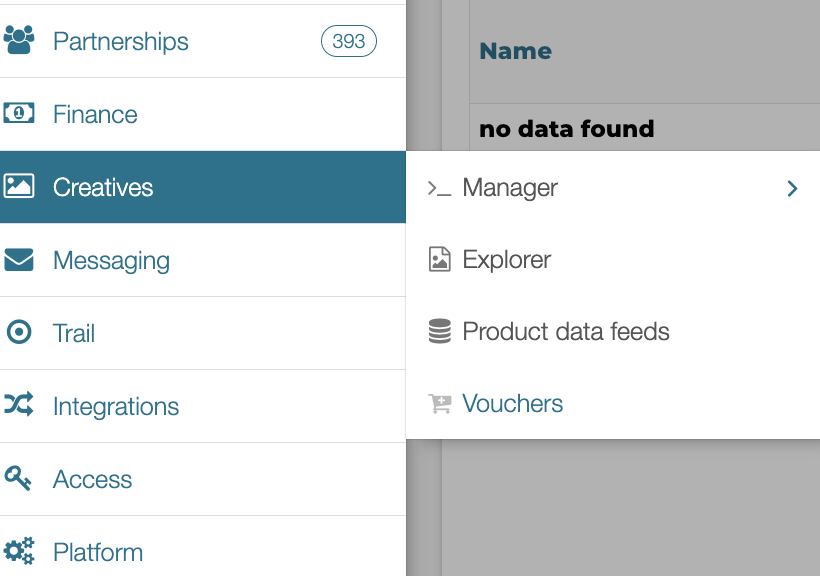
Task: Open the Messaging menu label
Action: click(111, 261)
